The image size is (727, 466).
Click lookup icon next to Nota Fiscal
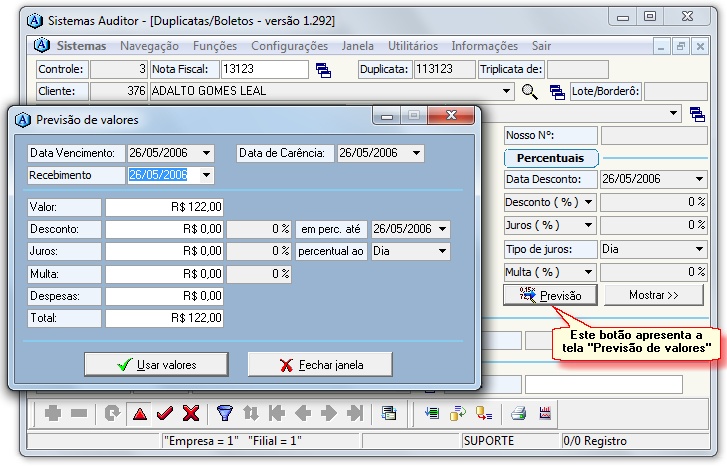(323, 70)
